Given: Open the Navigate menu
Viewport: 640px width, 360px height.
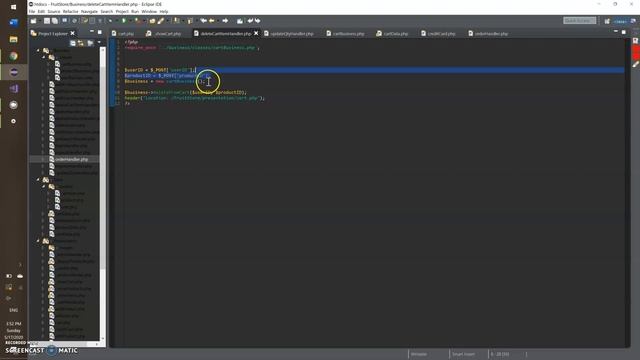Looking at the screenshot, I should click(89, 12).
